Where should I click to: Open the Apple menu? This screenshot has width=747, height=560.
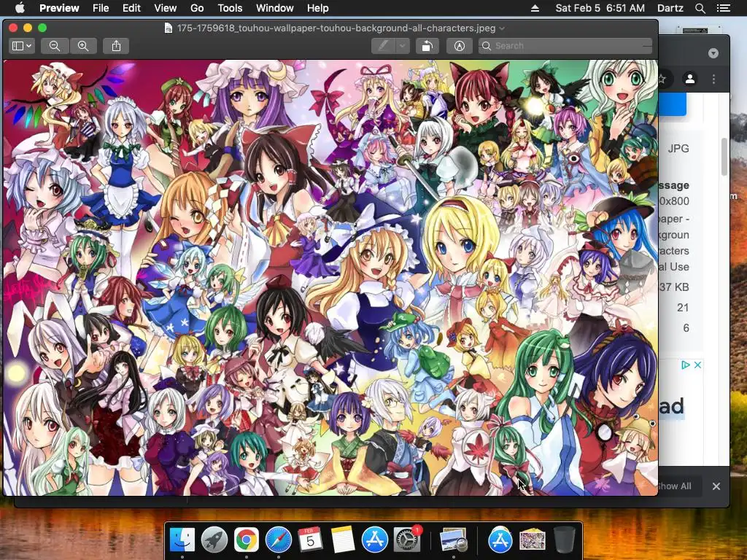[20, 8]
